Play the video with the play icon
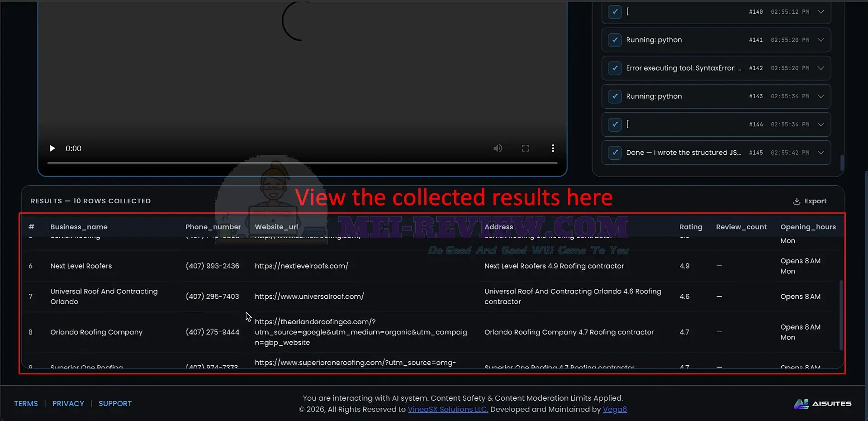The height and width of the screenshot is (421, 868). pyautogui.click(x=52, y=148)
